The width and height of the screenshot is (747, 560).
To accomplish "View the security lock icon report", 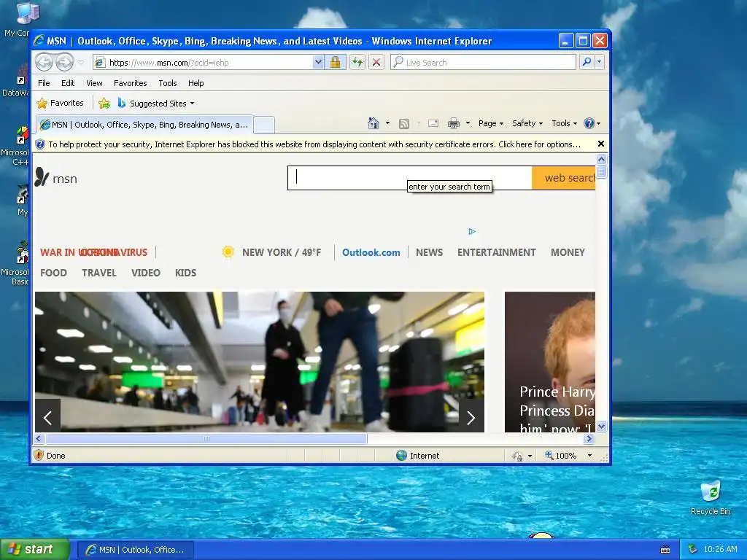I will [x=335, y=63].
